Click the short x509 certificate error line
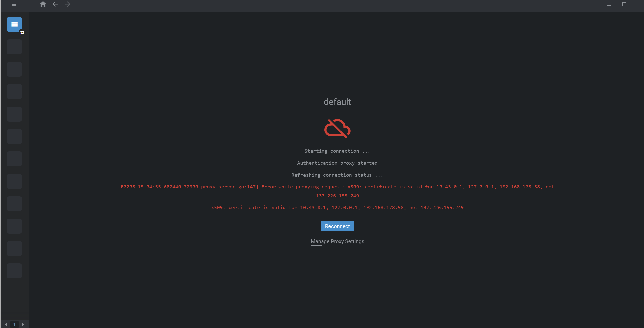The width and height of the screenshot is (644, 328). click(x=337, y=207)
